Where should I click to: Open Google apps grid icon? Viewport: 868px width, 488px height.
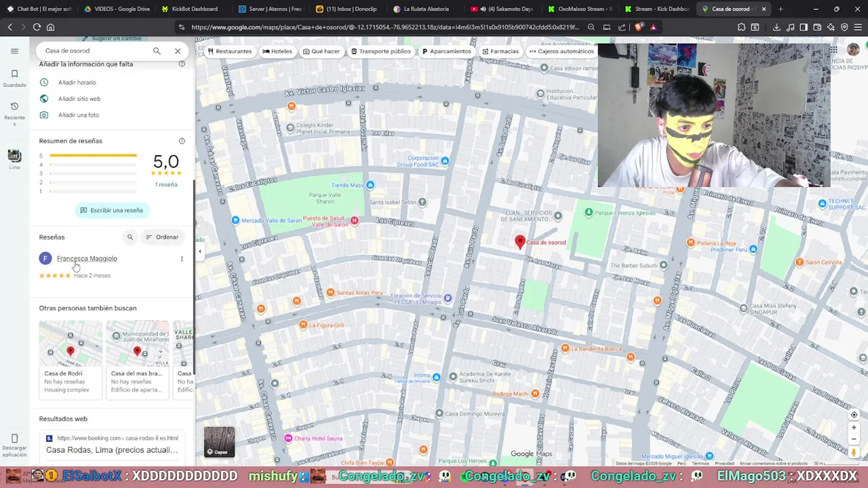pyautogui.click(x=833, y=50)
